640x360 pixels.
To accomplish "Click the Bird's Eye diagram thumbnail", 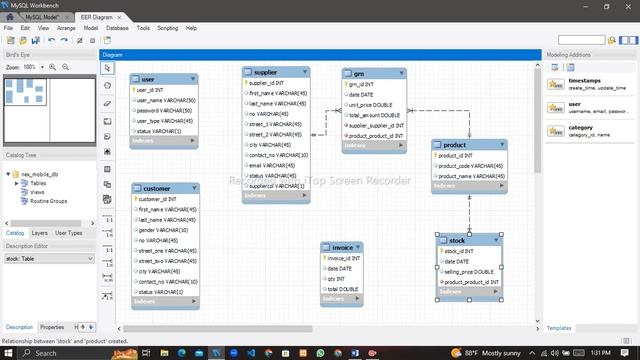I will (x=49, y=110).
